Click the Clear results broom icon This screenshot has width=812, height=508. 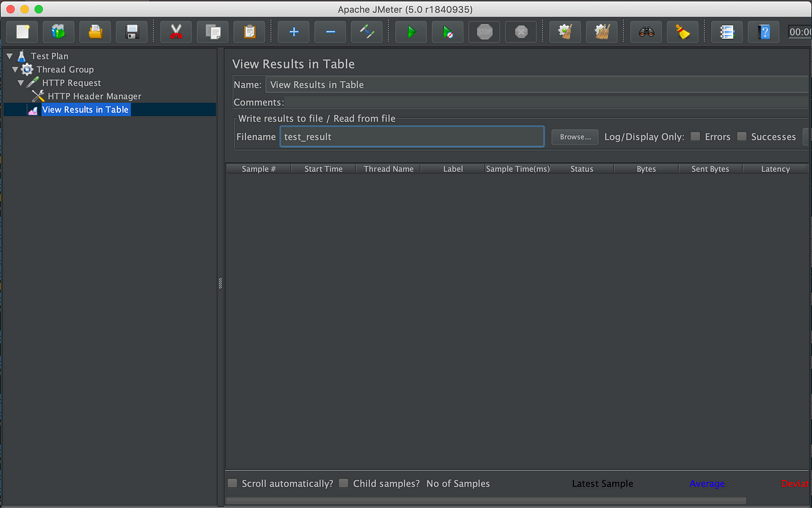click(565, 31)
